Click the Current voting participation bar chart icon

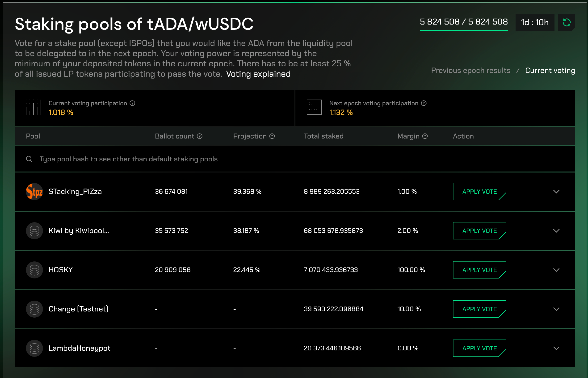click(x=33, y=107)
